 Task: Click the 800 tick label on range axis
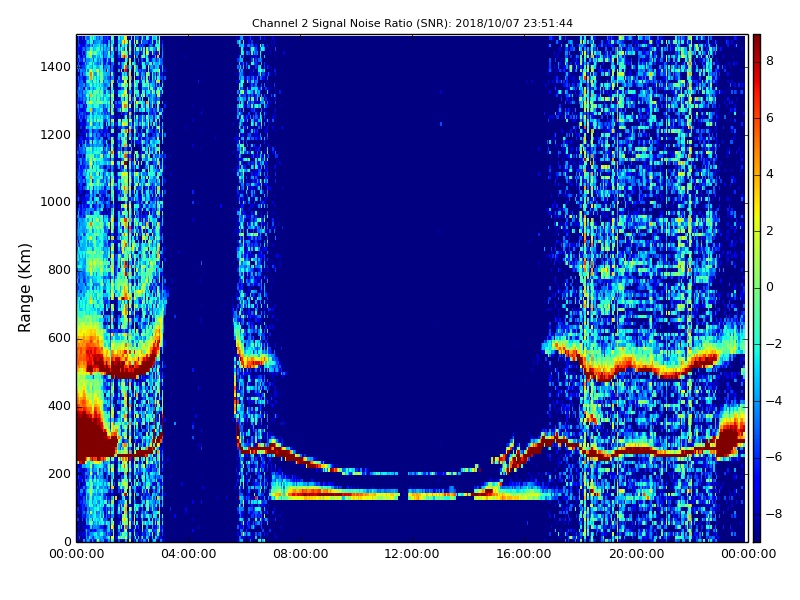tap(59, 270)
